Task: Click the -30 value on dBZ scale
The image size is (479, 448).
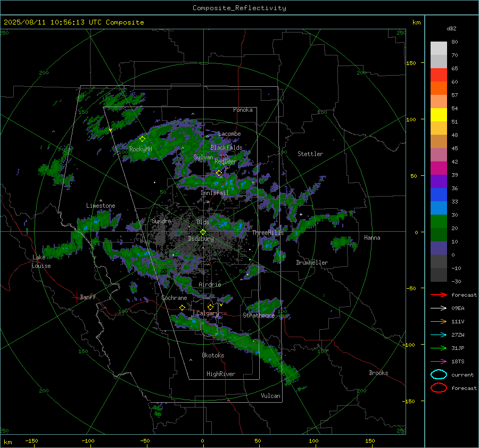Action: [456, 281]
